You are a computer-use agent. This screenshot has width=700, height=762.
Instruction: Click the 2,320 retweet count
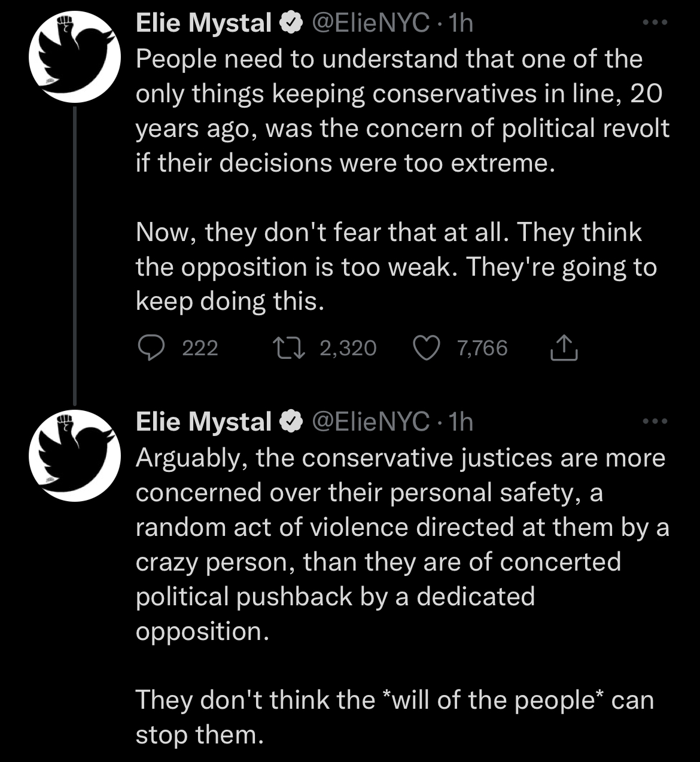348,348
